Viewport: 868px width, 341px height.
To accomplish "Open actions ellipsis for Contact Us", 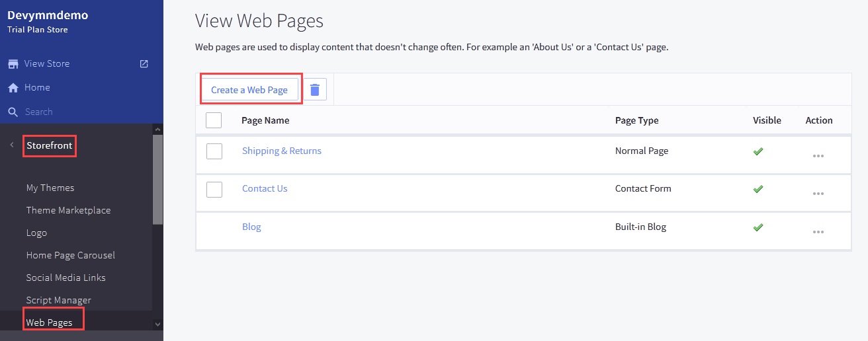I will tap(818, 194).
